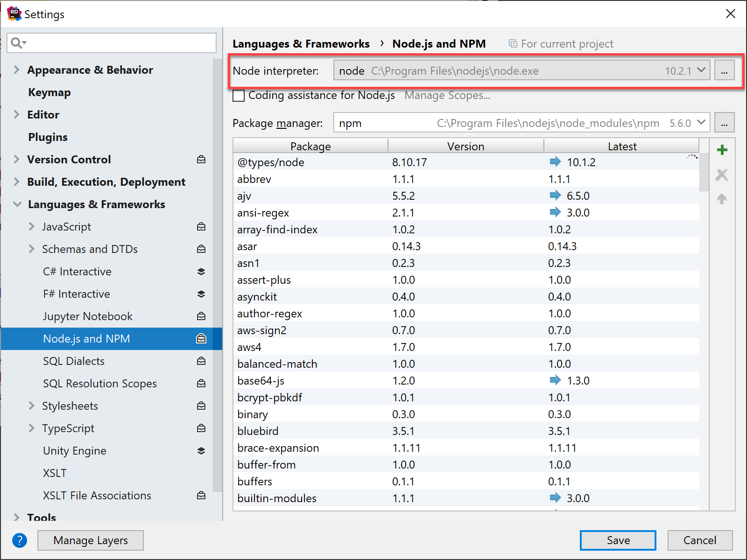Click the Manage Scopes link
747x560 pixels.
pos(447,95)
